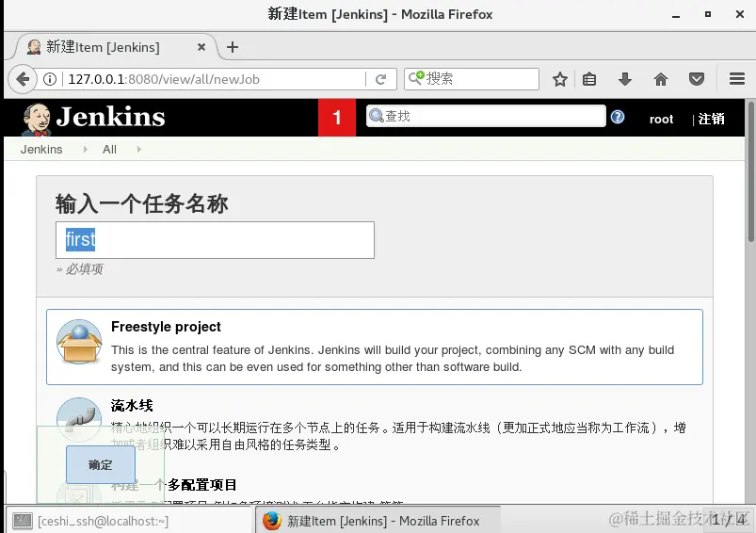The height and width of the screenshot is (533, 756).
Task: Click the search help question mark icon
Action: pyautogui.click(x=618, y=117)
